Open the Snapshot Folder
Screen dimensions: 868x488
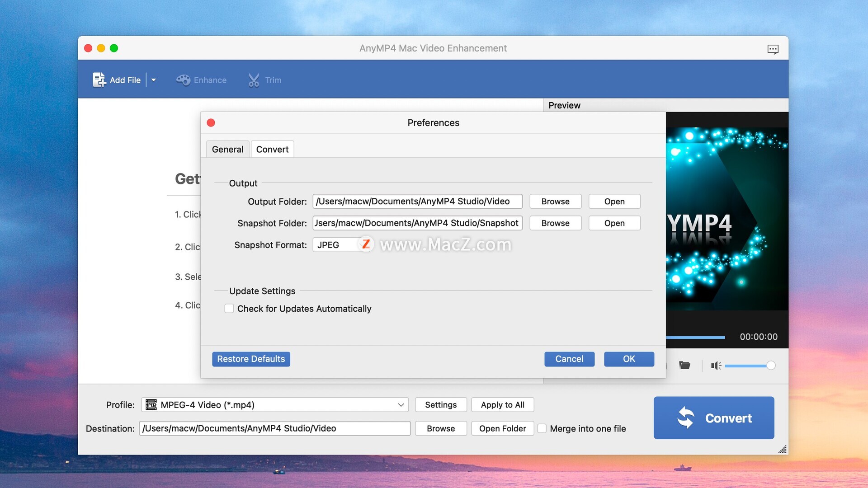pos(614,223)
